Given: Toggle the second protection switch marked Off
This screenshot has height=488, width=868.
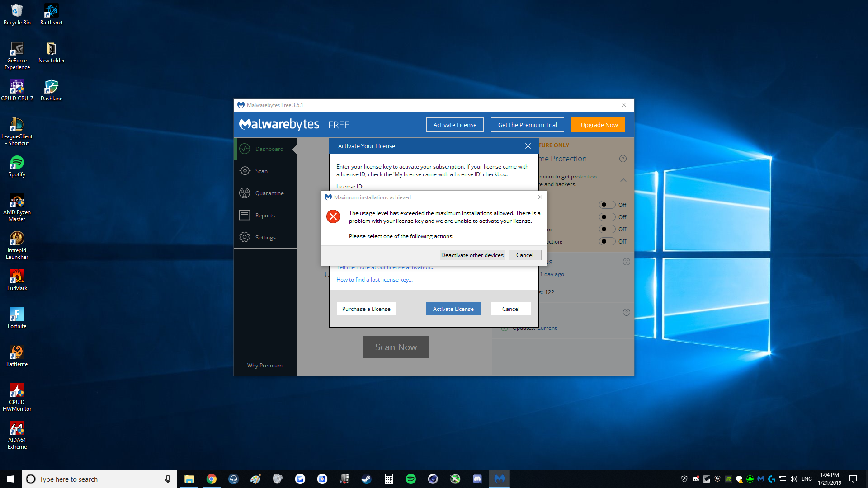Looking at the screenshot, I should [607, 217].
